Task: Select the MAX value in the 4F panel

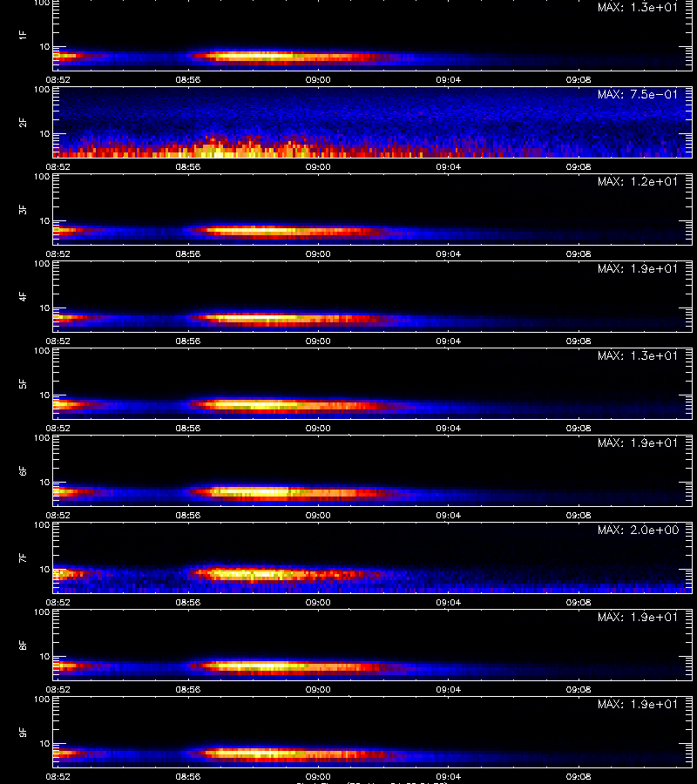Action: coord(638,268)
